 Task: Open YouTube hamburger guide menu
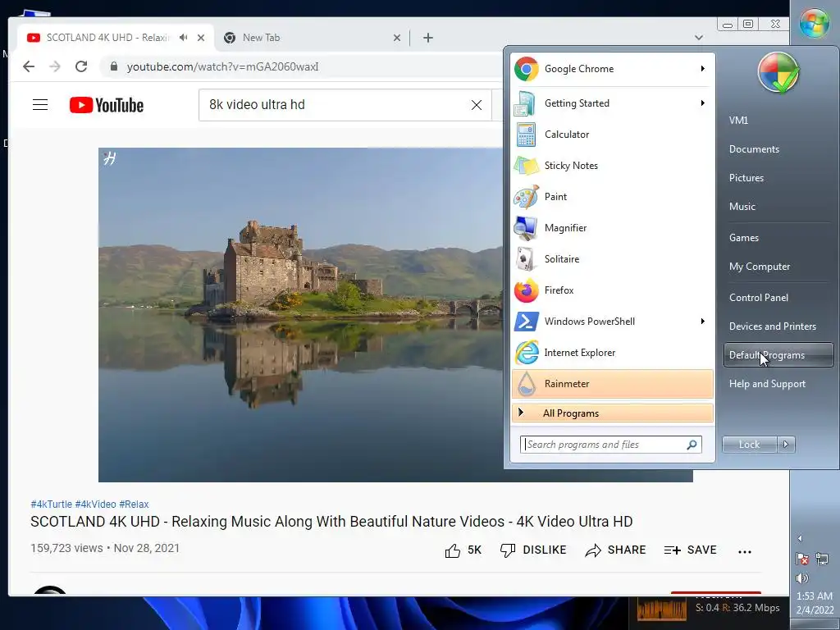(x=40, y=104)
